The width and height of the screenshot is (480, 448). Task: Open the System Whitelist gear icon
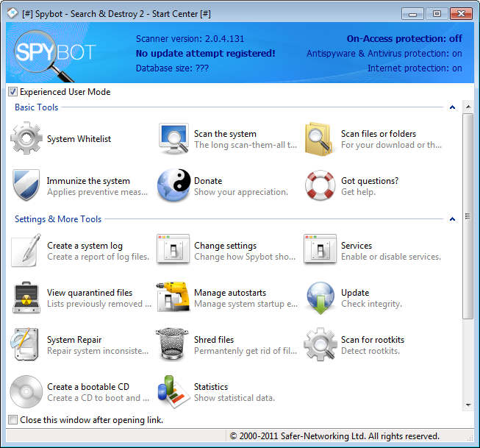coord(26,138)
